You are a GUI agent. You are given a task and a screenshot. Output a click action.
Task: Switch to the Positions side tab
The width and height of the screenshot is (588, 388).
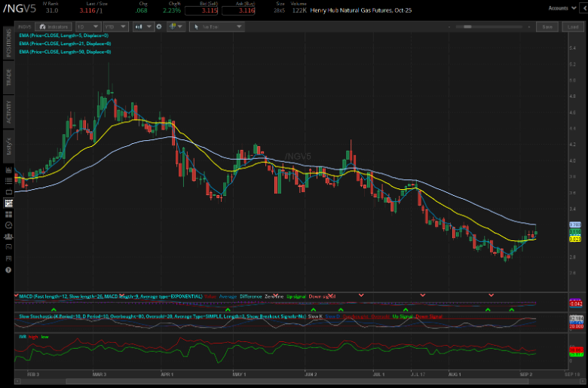point(8,43)
